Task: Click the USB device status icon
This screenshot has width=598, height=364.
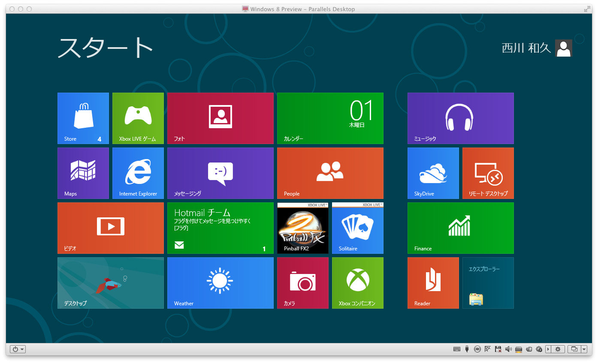Action: pos(467,349)
